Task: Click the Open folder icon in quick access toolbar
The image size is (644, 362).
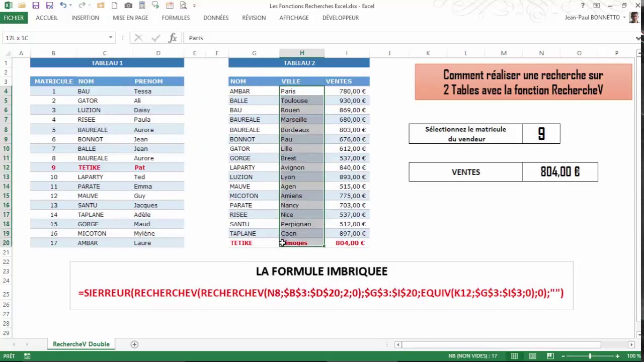Action: 22,6
